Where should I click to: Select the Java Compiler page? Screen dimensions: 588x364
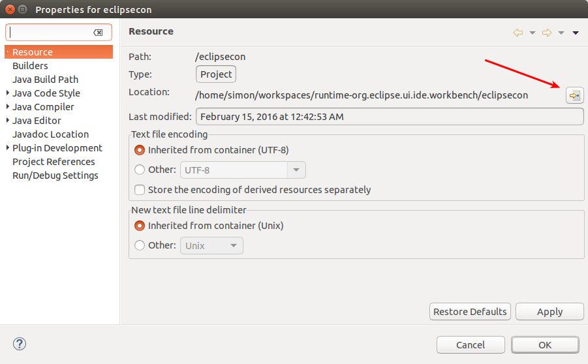coord(43,107)
